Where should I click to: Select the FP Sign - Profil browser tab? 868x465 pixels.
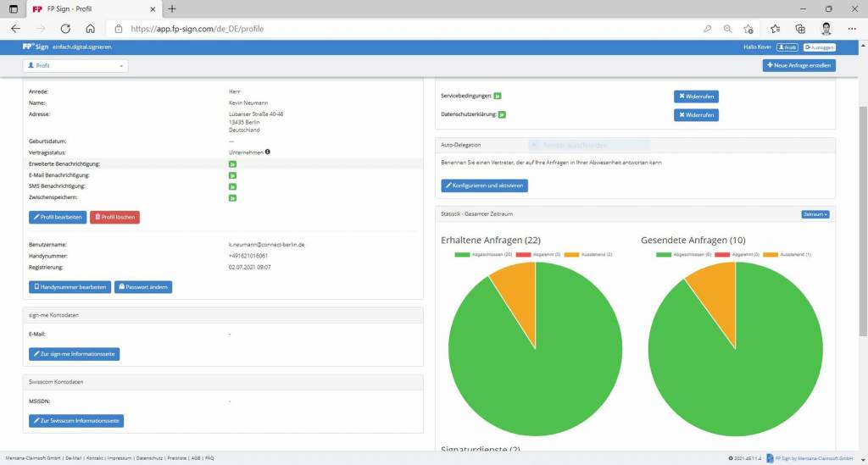click(89, 8)
